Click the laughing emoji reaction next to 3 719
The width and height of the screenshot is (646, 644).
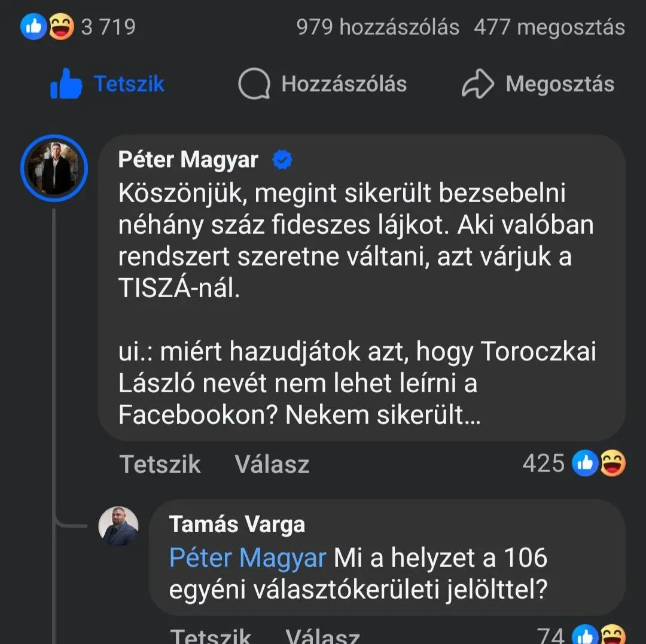coord(60,27)
